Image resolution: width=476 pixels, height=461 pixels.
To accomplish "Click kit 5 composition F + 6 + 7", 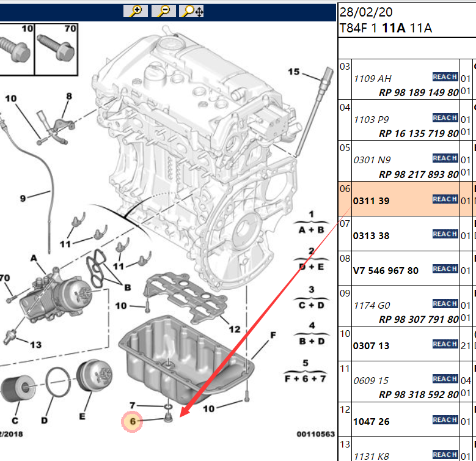I will (306, 378).
